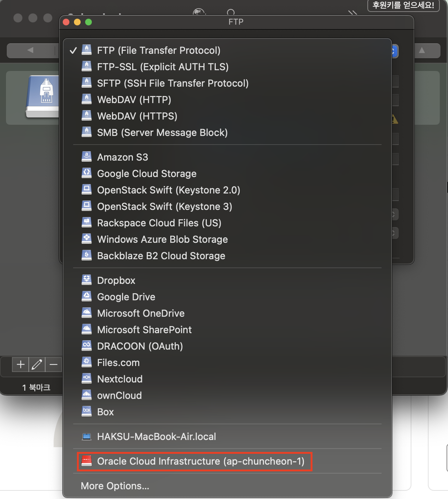Choose Windows Azure Blob Storage label
This screenshot has height=499, width=448.
[x=162, y=239]
